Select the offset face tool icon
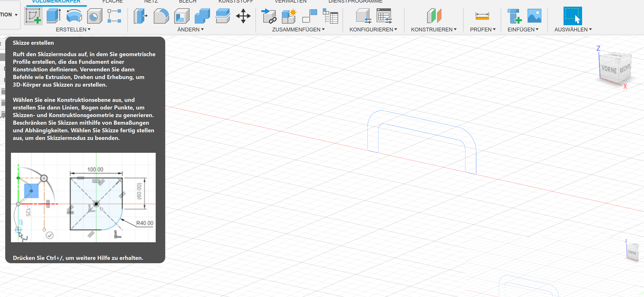 pos(223,16)
